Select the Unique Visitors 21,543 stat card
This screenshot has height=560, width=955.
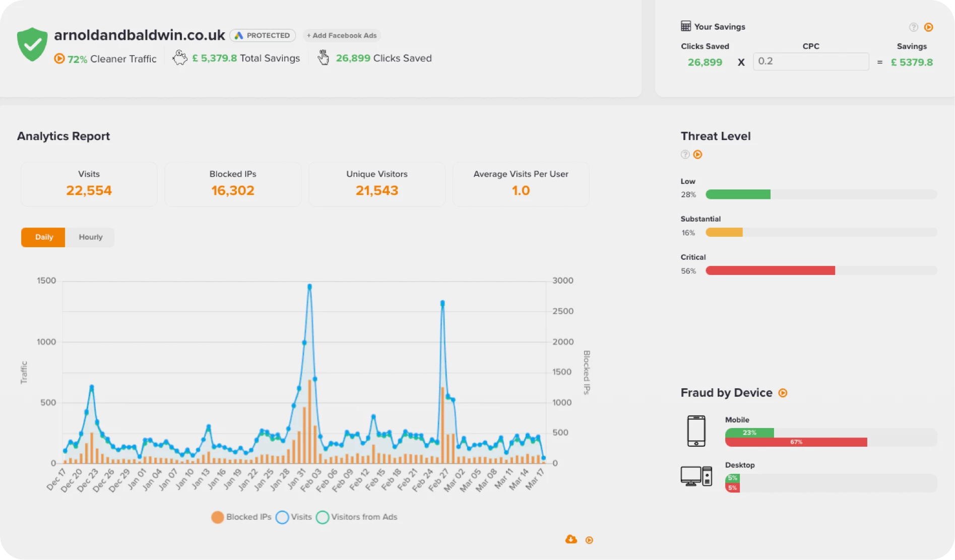(377, 184)
